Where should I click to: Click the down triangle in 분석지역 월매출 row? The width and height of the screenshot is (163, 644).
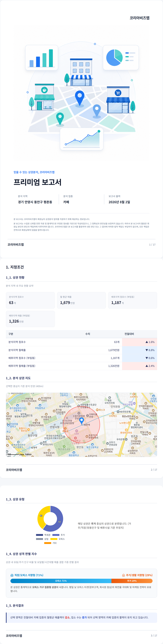(147, 350)
